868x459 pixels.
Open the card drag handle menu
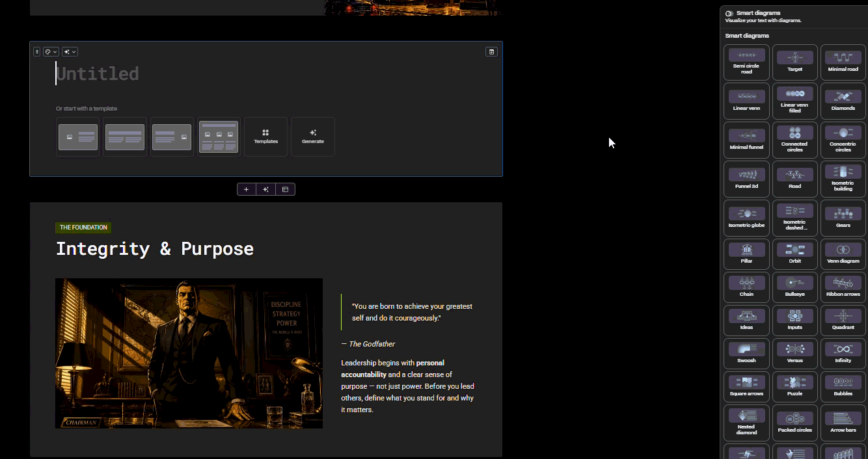[37, 51]
